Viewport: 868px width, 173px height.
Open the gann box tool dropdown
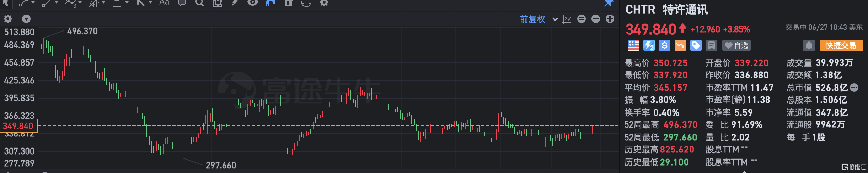coord(103,3)
